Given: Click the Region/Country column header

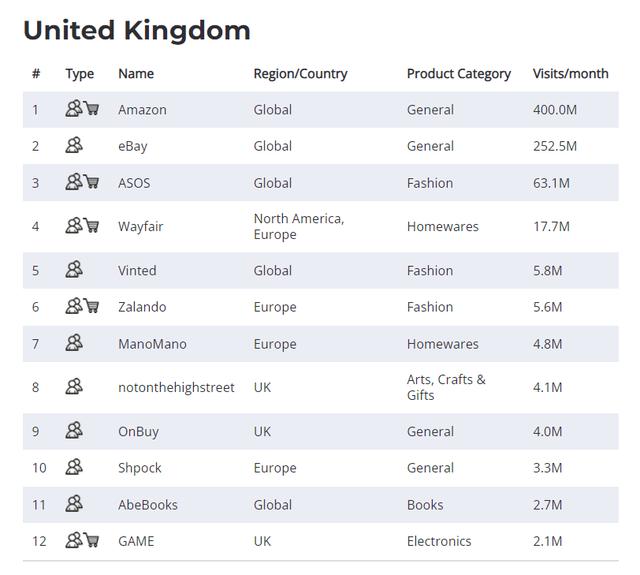Looking at the screenshot, I should pyautogui.click(x=300, y=74).
